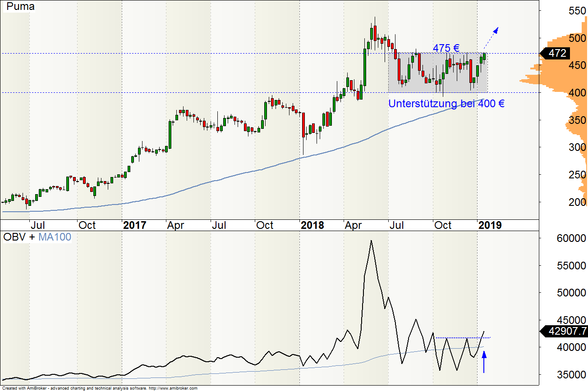Click the OBV indicator pane title

(15, 237)
